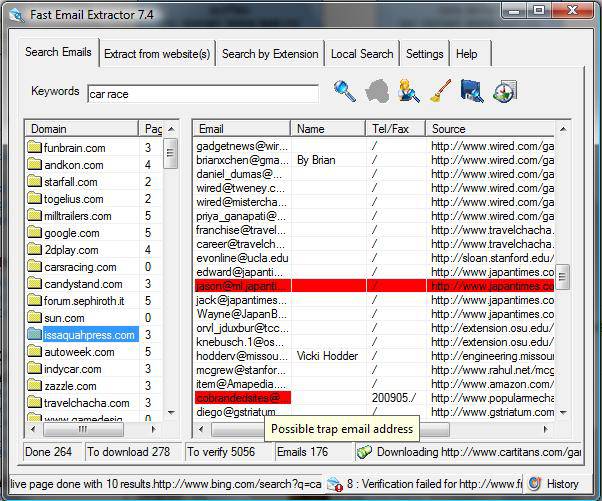Click the funbrain.com folder icon
This screenshot has width=602, height=501.
pyautogui.click(x=35, y=147)
